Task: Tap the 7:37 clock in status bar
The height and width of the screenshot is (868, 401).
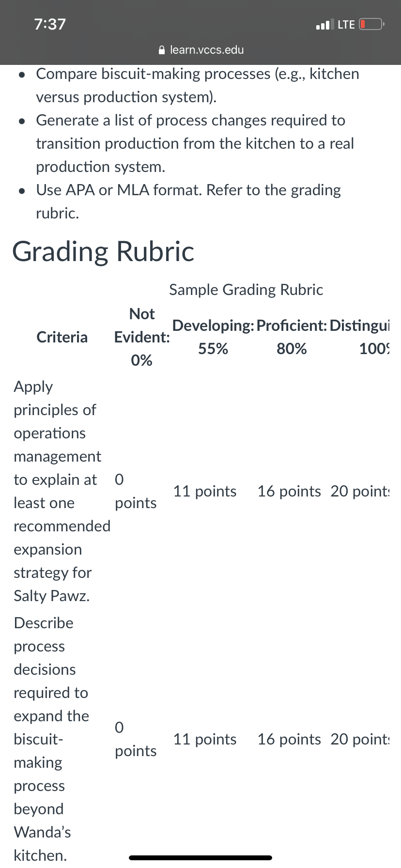Action: pyautogui.click(x=50, y=24)
